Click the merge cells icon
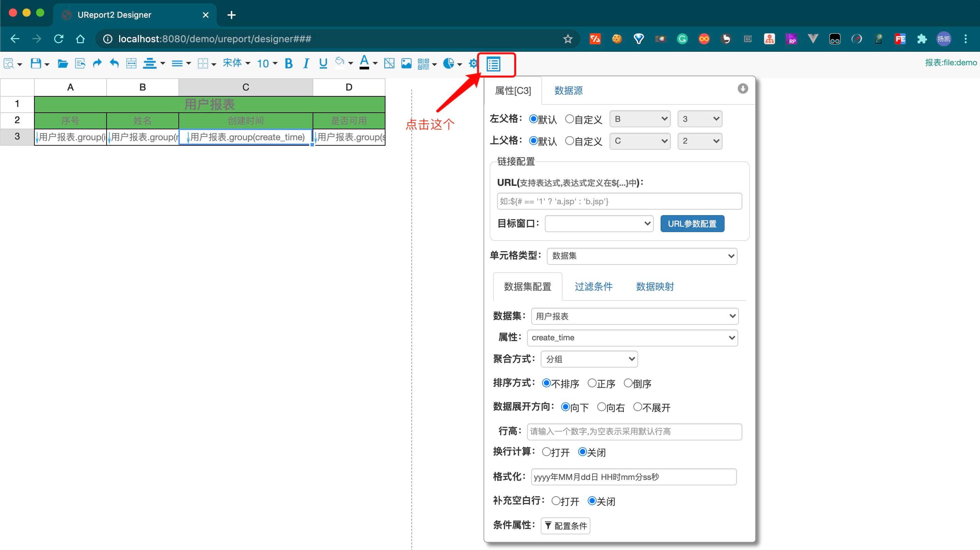Viewport: 980px width, 550px height. tap(131, 63)
